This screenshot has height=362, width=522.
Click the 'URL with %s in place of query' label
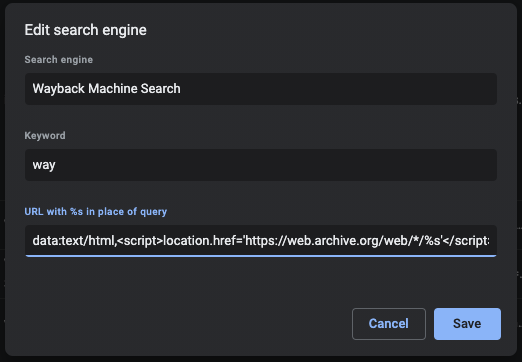coord(96,212)
